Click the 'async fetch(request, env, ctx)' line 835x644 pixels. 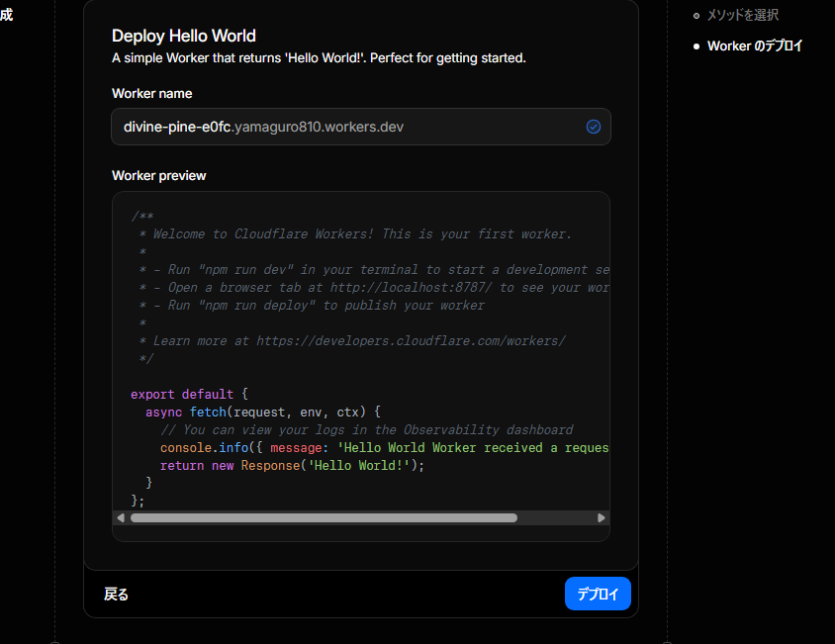coord(263,412)
